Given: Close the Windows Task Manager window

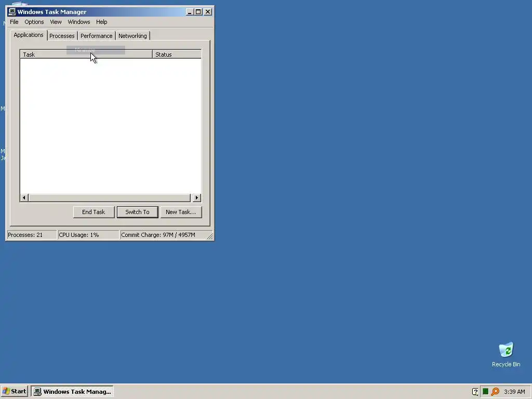Looking at the screenshot, I should point(208,12).
